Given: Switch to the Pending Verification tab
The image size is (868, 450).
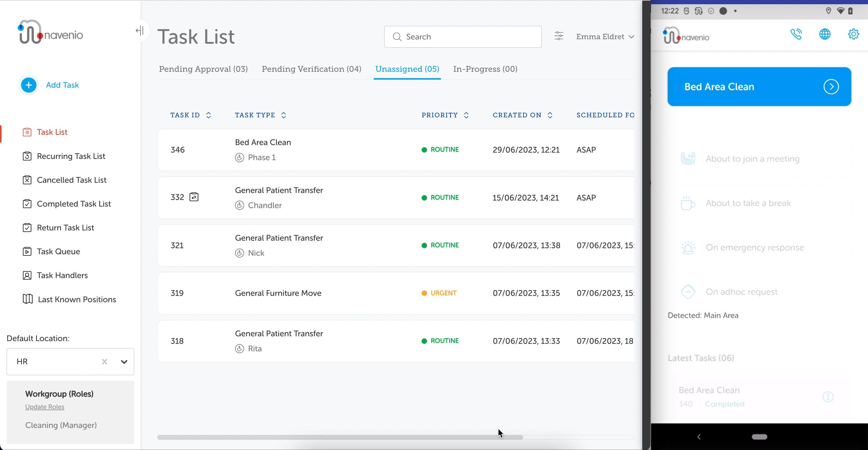Looking at the screenshot, I should click(311, 69).
